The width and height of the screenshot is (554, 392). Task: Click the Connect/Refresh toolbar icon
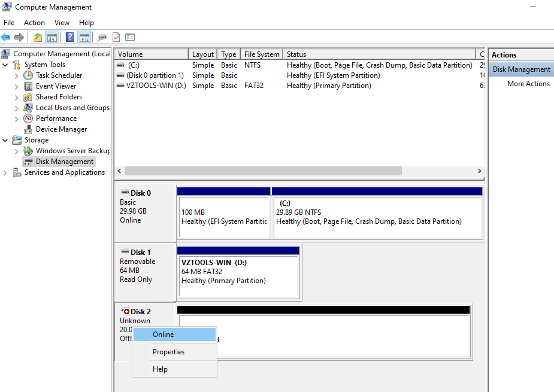pyautogui.click(x=102, y=37)
